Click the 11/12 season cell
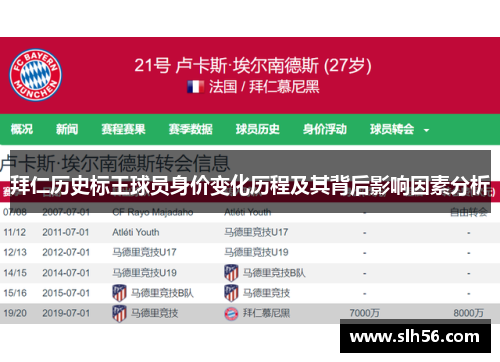The width and height of the screenshot is (500, 362). pyautogui.click(x=15, y=232)
